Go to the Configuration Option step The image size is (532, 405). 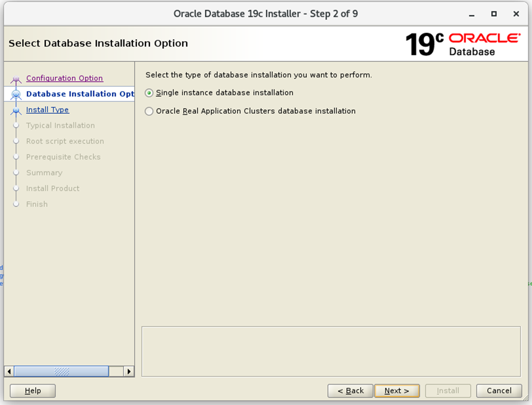[x=65, y=78]
